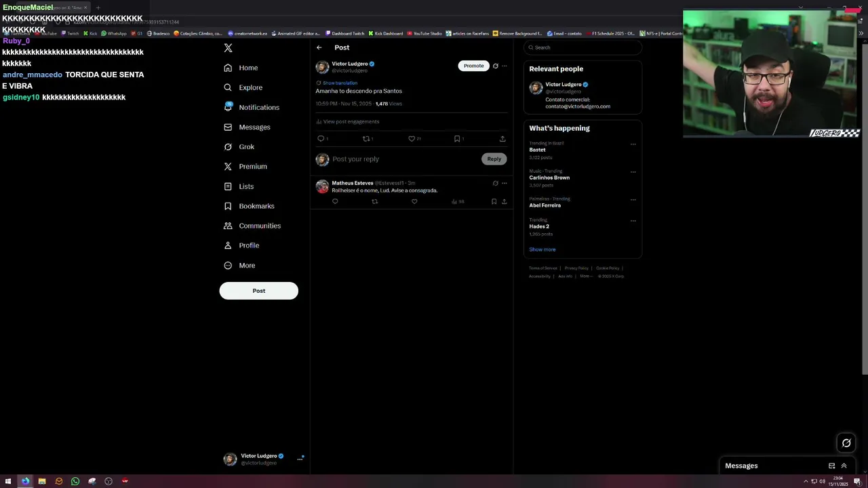Open Grok from the sidebar
The width and height of the screenshot is (868, 488).
[x=239, y=146]
